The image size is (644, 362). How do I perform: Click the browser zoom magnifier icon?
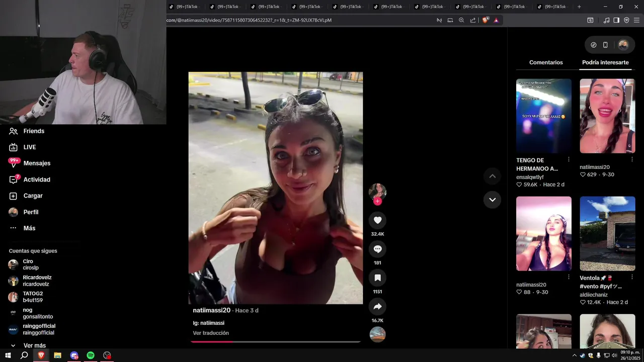click(461, 20)
